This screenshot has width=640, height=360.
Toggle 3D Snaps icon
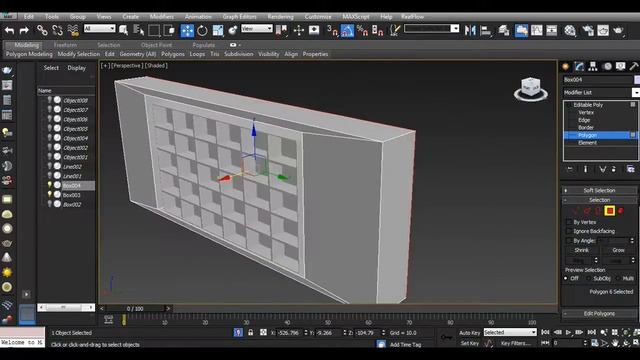(x=332, y=30)
